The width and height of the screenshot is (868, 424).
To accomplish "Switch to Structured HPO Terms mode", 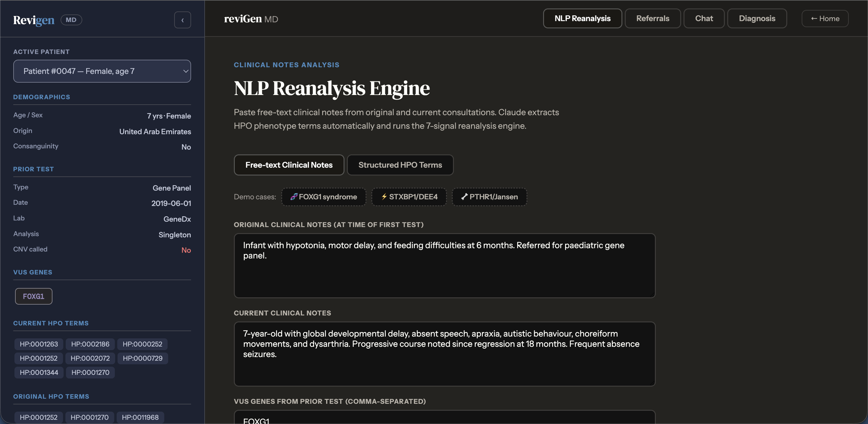I will coord(400,165).
